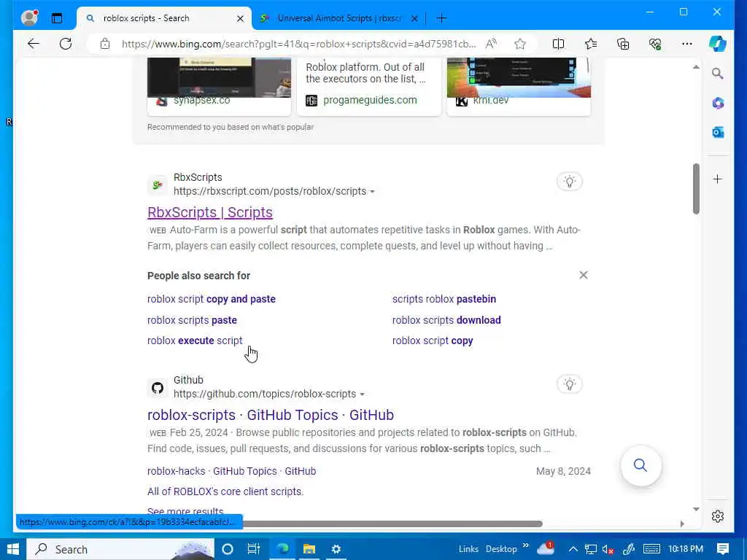Open Microsoft 365 sidebar icon

click(718, 103)
